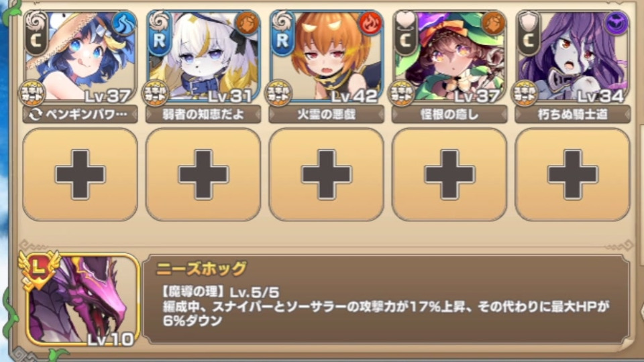The width and height of the screenshot is (644, 362).
Task: Tap the dark element icon on fifth card
Action: (x=616, y=24)
